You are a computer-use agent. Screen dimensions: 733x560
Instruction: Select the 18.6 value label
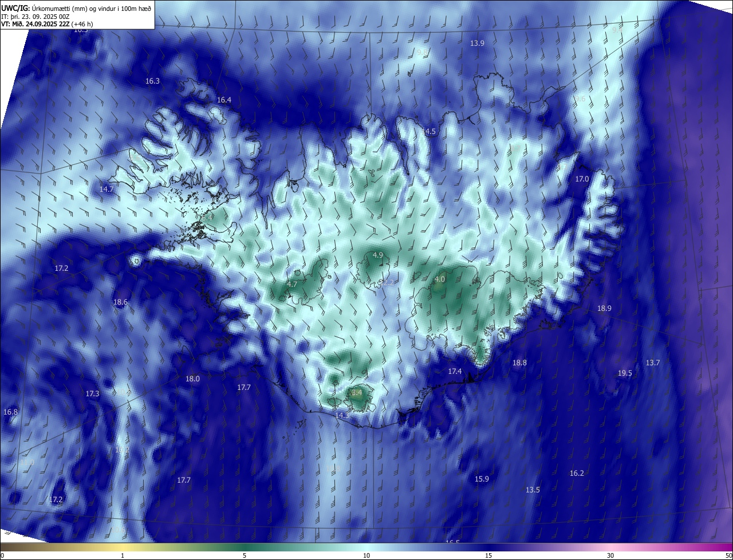tap(120, 302)
